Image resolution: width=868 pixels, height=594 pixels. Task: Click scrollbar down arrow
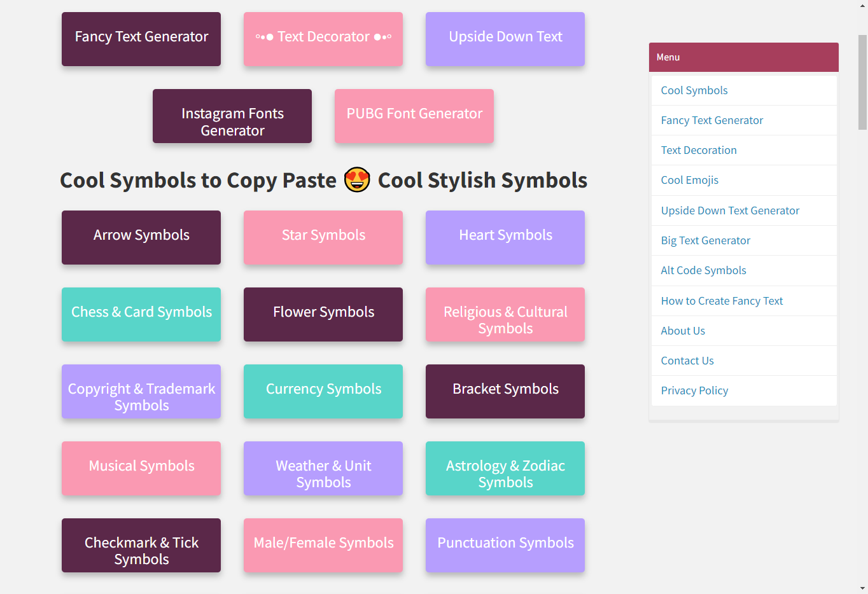point(862,588)
